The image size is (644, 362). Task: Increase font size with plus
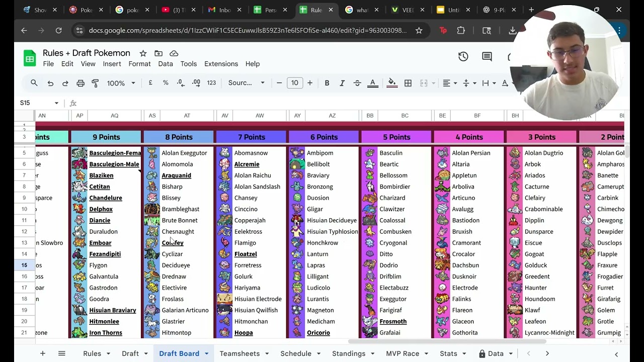tap(310, 83)
